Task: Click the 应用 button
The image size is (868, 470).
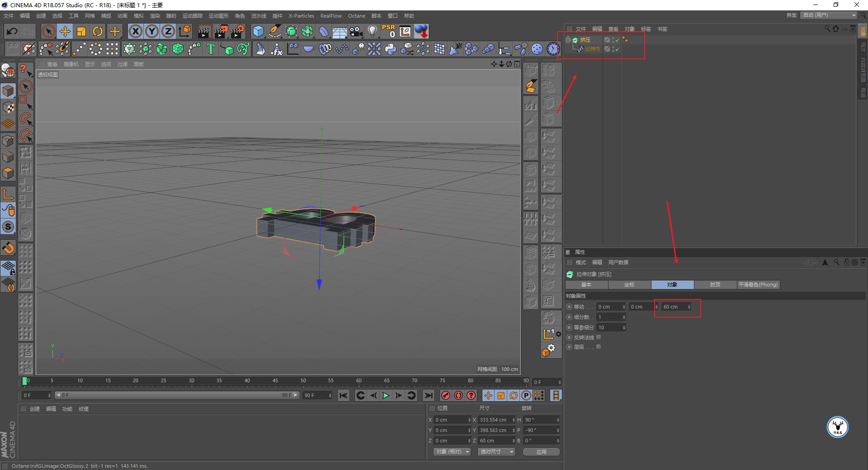Action: [541, 451]
